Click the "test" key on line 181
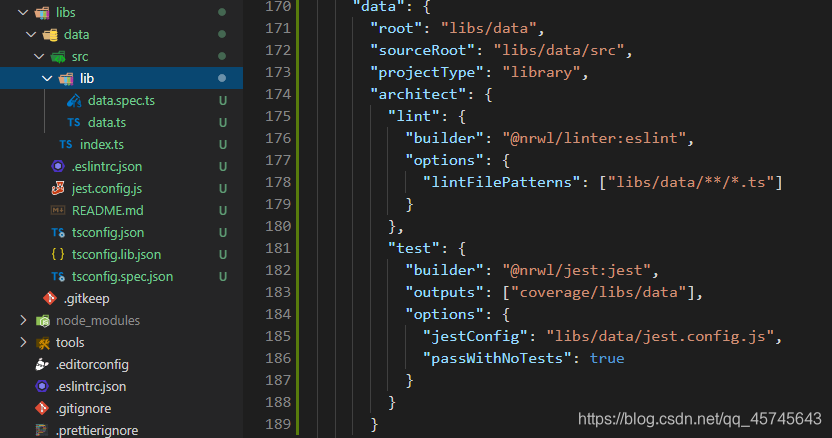Screen dimensions: 832x438 (x=414, y=248)
